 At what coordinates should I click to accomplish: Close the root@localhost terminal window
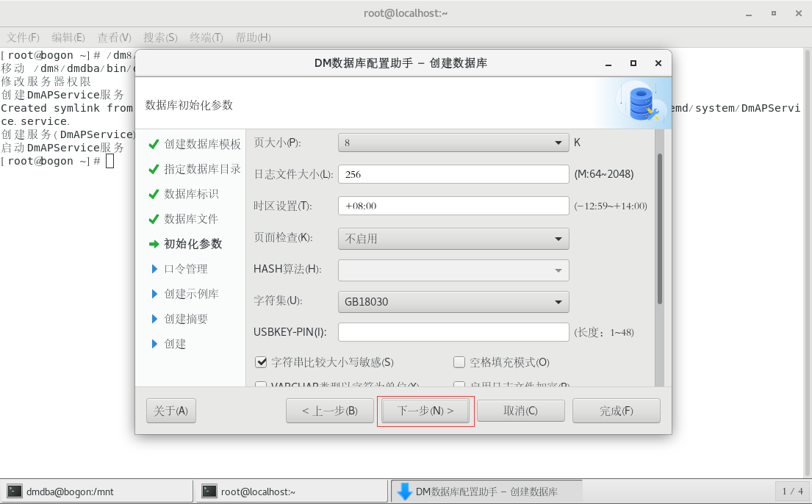[x=799, y=13]
